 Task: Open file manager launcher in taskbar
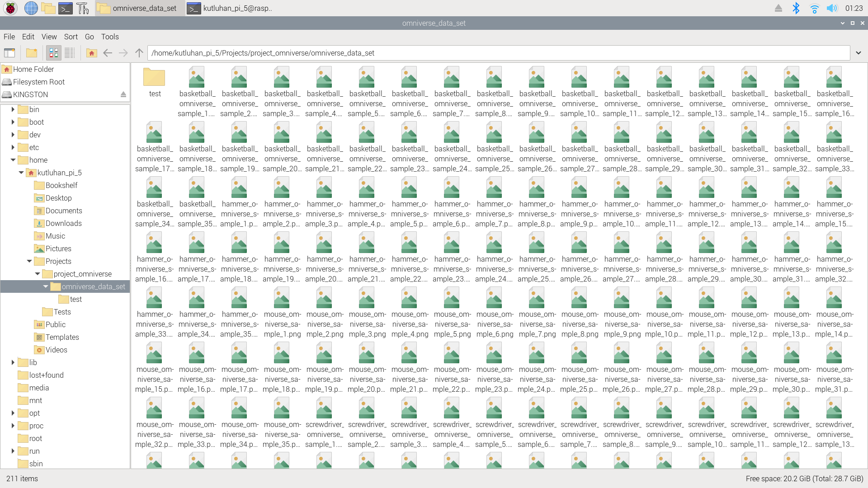pos(48,8)
